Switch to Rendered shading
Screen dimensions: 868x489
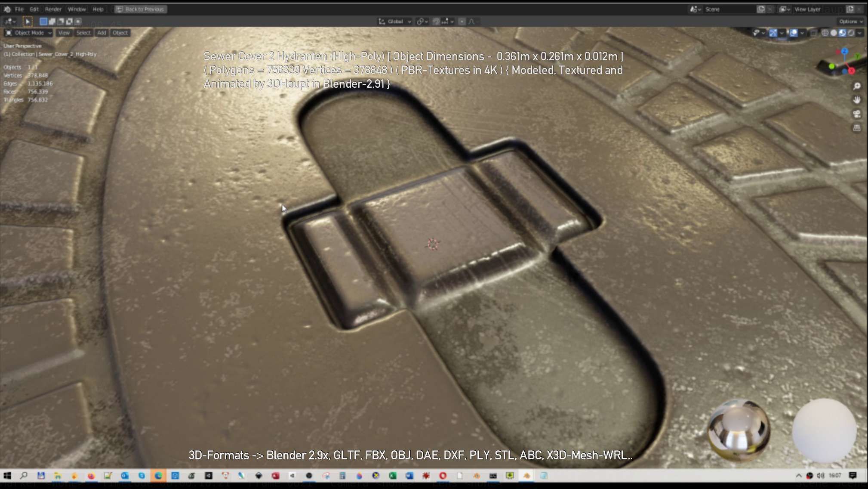(851, 33)
